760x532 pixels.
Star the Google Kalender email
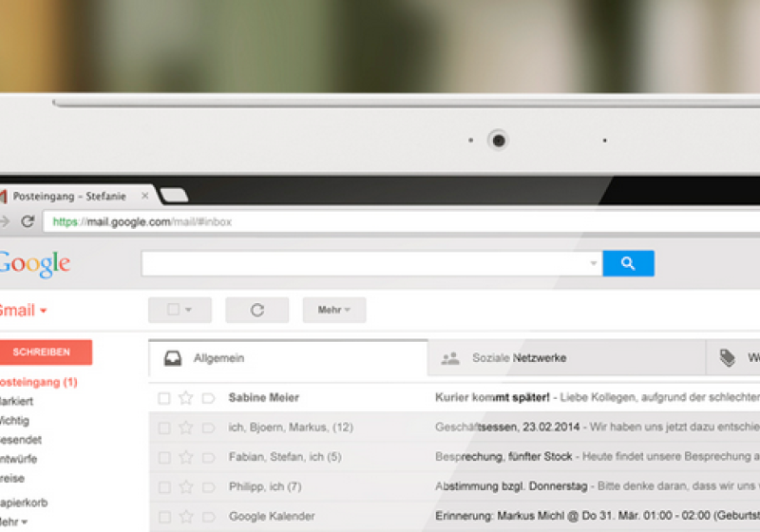185,517
